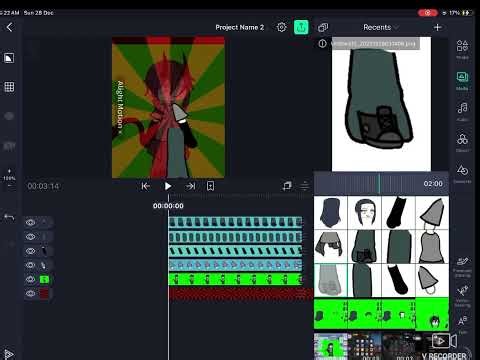Choose the gray hair shape thumbnail
Viewport: 480px width, 360px height.
pyautogui.click(x=331, y=246)
